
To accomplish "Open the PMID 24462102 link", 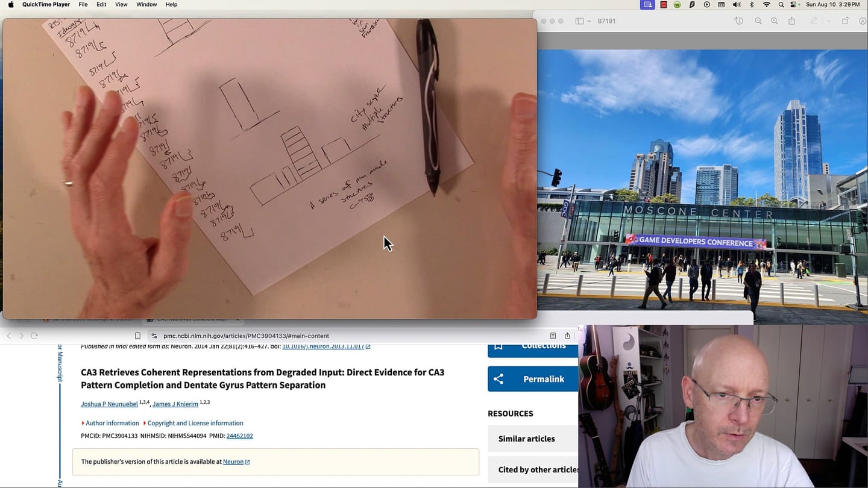I will [239, 436].
